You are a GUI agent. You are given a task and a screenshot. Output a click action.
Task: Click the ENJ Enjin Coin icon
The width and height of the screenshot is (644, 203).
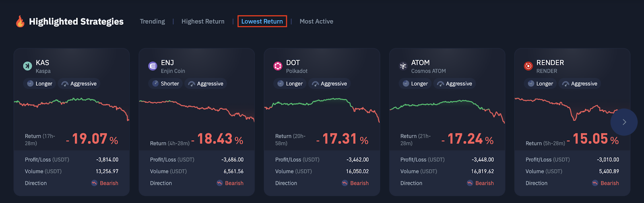point(153,66)
